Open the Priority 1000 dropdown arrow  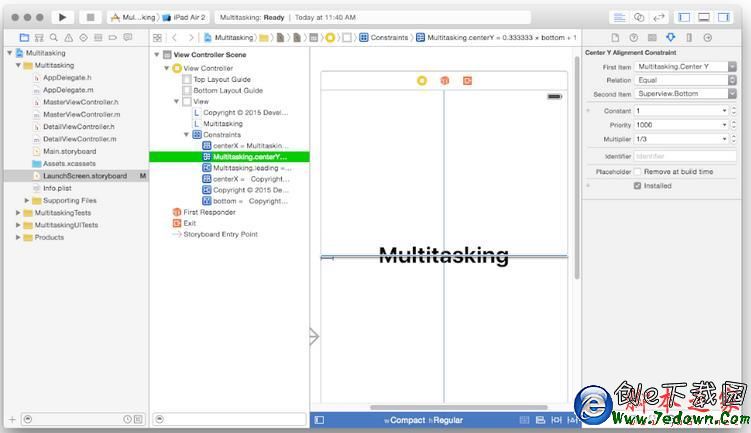724,125
